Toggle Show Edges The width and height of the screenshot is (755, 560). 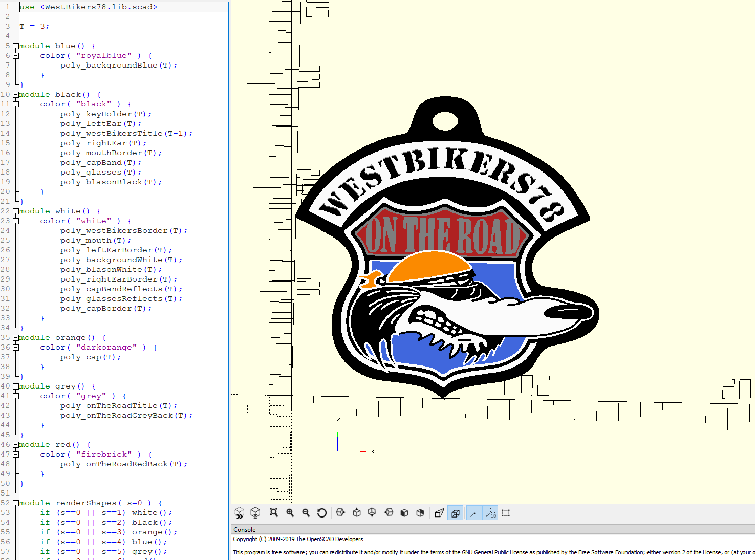tap(506, 513)
